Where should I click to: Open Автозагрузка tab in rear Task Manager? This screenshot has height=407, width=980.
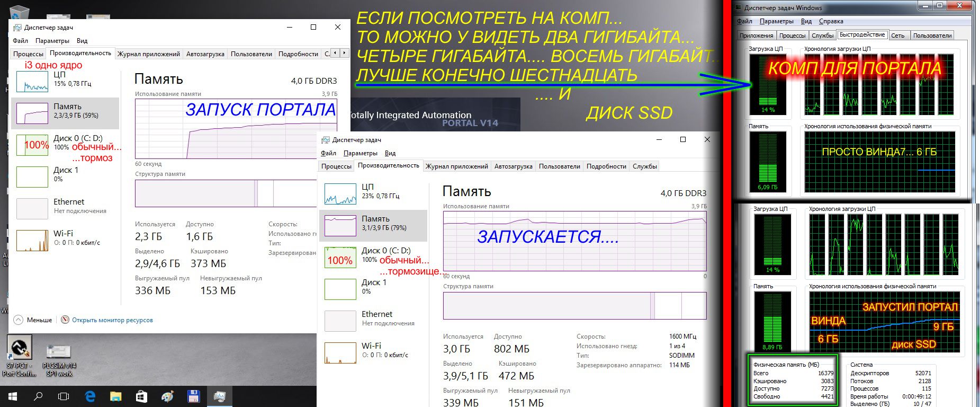click(x=205, y=54)
